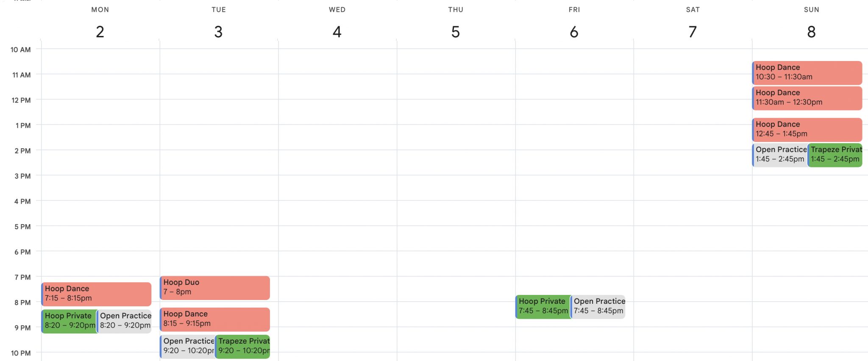Click Saturday date number 7 header
868x361 pixels.
tap(693, 32)
